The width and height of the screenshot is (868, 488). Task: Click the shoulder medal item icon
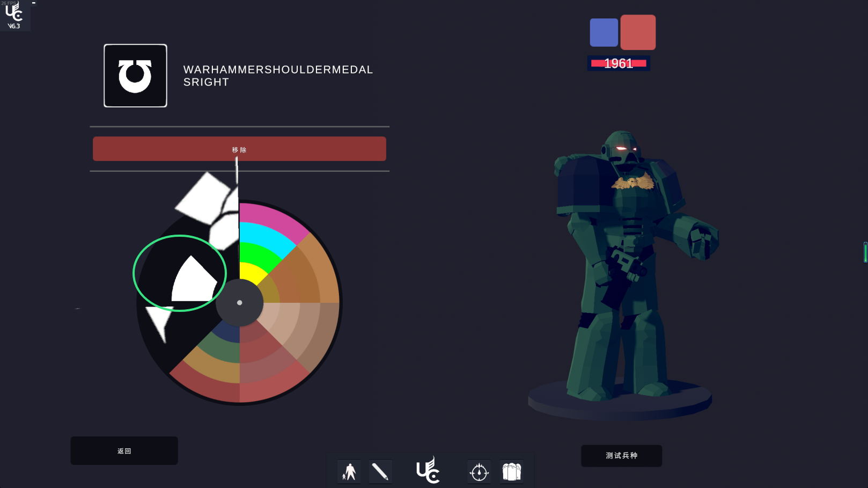tap(135, 76)
